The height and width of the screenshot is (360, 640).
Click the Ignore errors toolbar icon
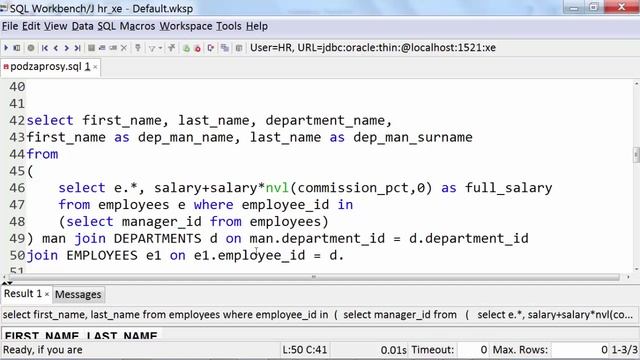211,48
